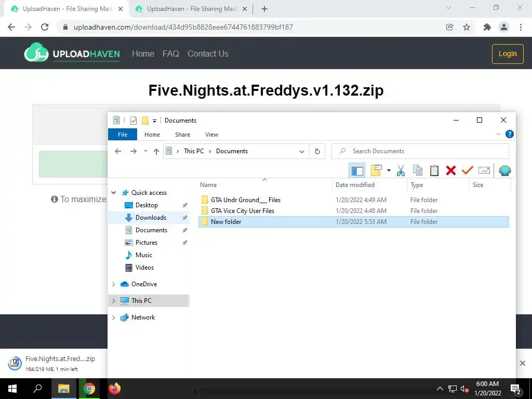The height and width of the screenshot is (399, 532).
Task: Click the Five.Nights.at.Fred zip download item
Action: click(x=52, y=363)
